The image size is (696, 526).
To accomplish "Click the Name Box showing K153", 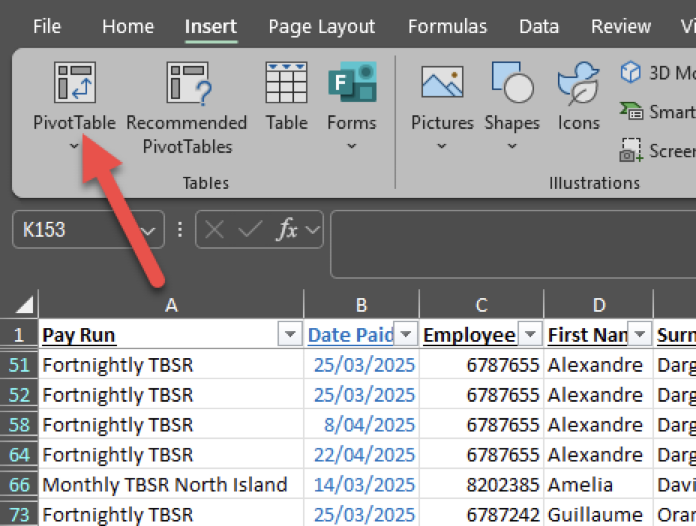I will point(75,230).
